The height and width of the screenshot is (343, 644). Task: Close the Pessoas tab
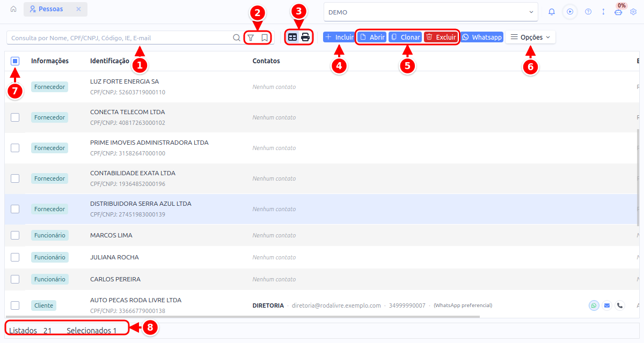point(78,9)
